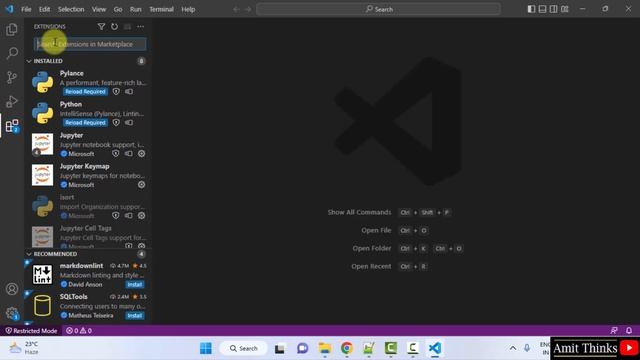Open the Go menu
Viewport: 640px width, 360px height.
tap(118, 9)
